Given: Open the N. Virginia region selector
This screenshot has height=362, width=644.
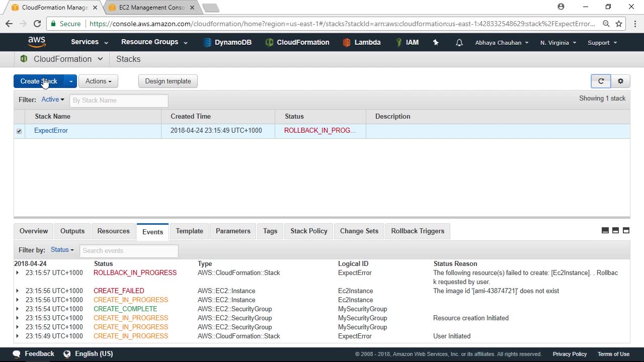Looking at the screenshot, I should pos(558,43).
